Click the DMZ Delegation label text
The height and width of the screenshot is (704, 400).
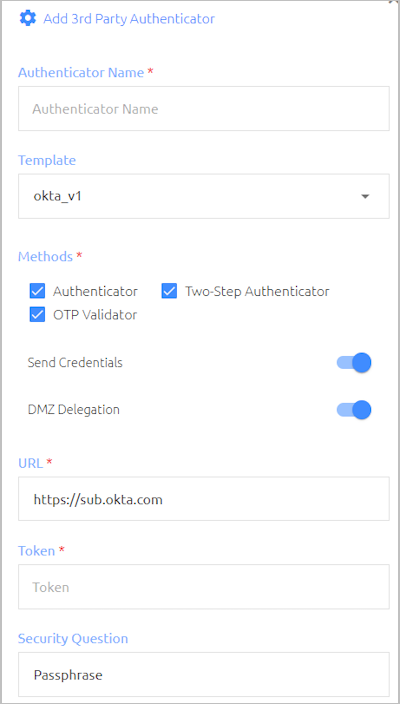pyautogui.click(x=74, y=409)
